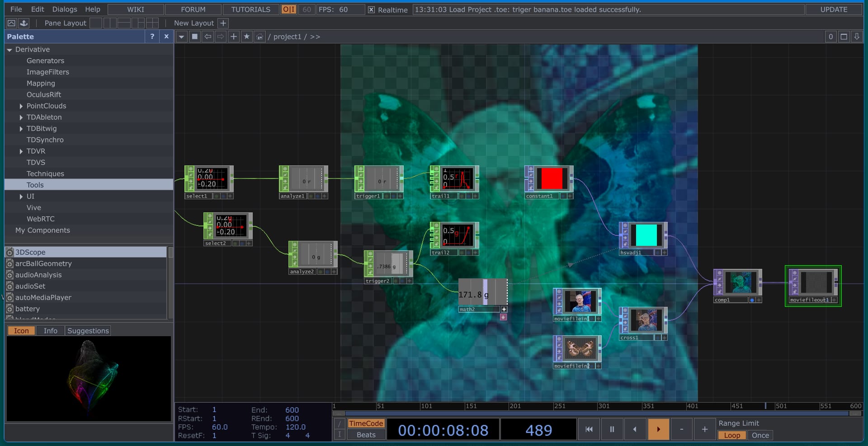Open the Dialogs menu

65,9
